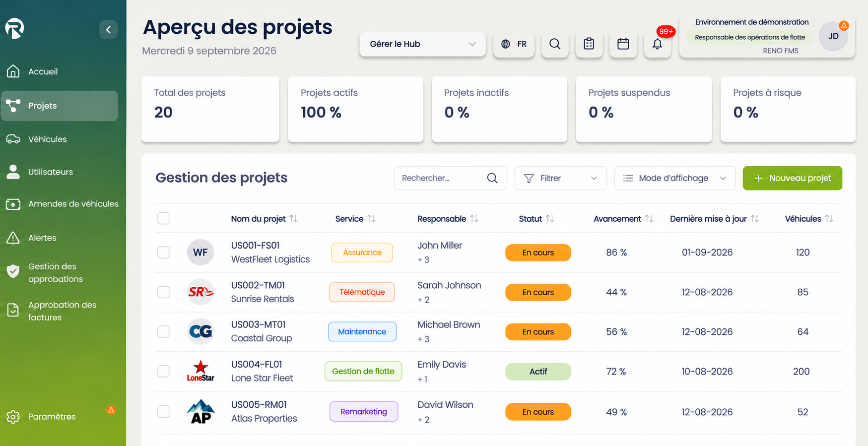Expand the Filtrer dropdown

point(560,178)
